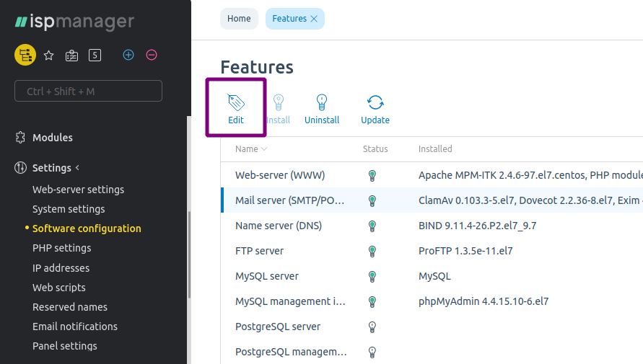
Task: Click the Update refresh toolbar button
Action: click(375, 109)
